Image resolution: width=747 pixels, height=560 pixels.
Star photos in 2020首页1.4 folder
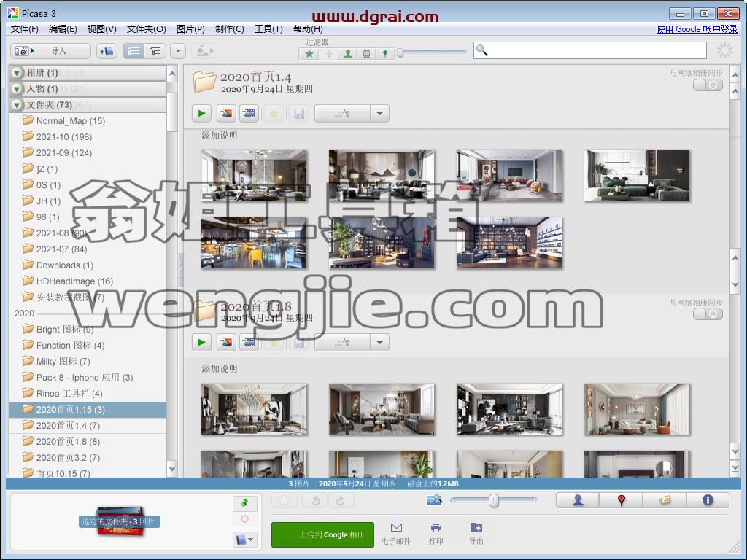pyautogui.click(x=274, y=113)
